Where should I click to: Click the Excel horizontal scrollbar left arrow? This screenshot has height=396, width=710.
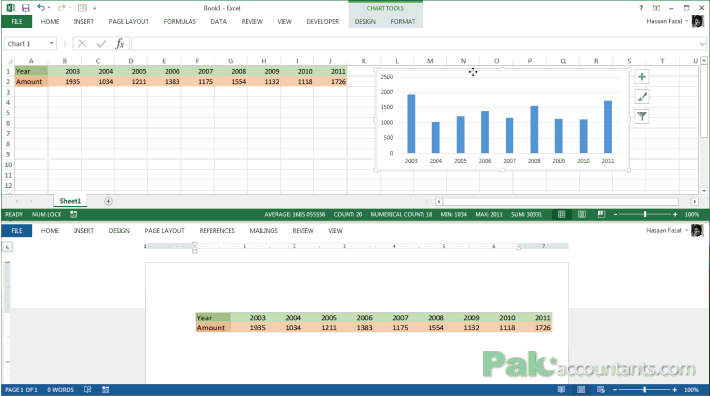click(x=438, y=201)
